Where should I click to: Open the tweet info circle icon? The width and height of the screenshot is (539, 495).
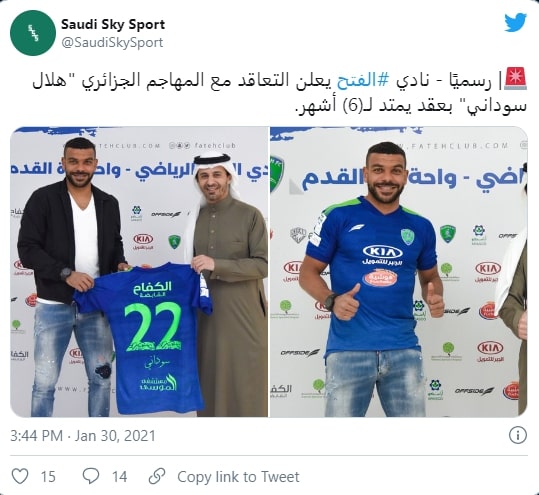517,436
